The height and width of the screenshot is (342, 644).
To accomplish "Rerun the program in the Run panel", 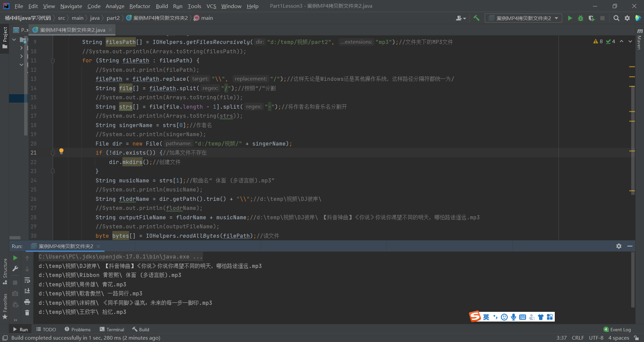I will click(15, 258).
